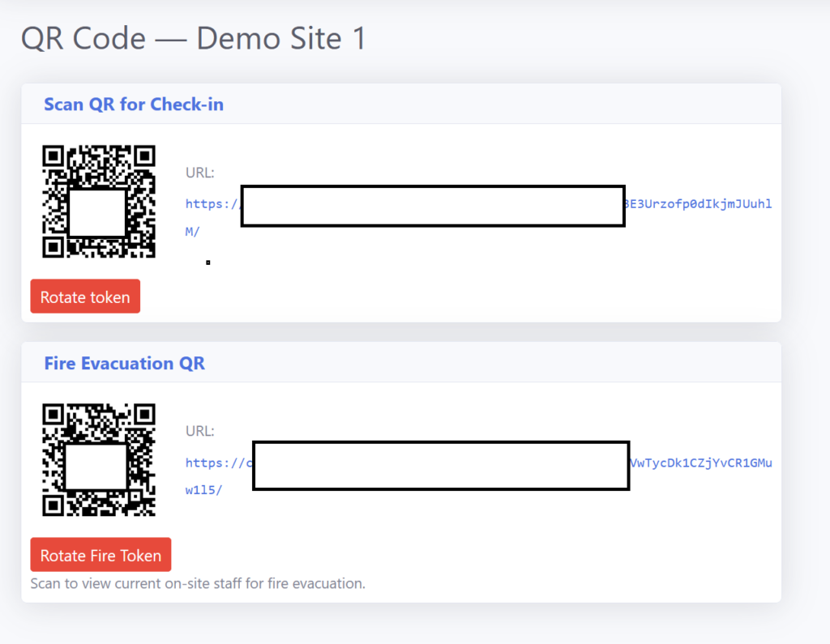Screen dimensions: 830x644
Task: Click white center box in fire evacuation QR
Action: (96, 467)
